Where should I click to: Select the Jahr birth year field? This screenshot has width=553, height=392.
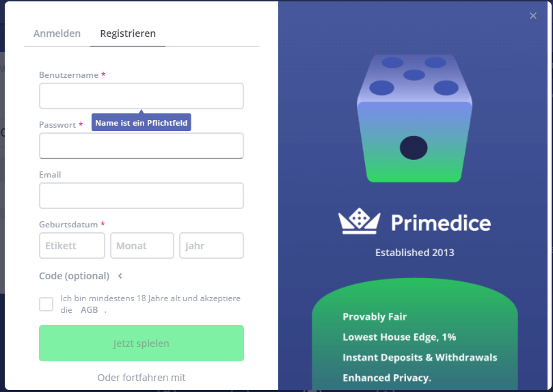tap(212, 245)
